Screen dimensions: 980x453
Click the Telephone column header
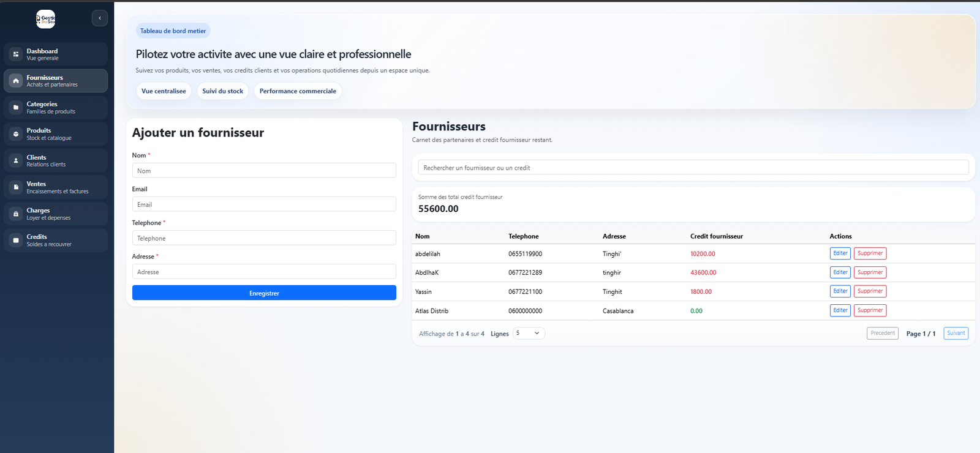tap(524, 236)
